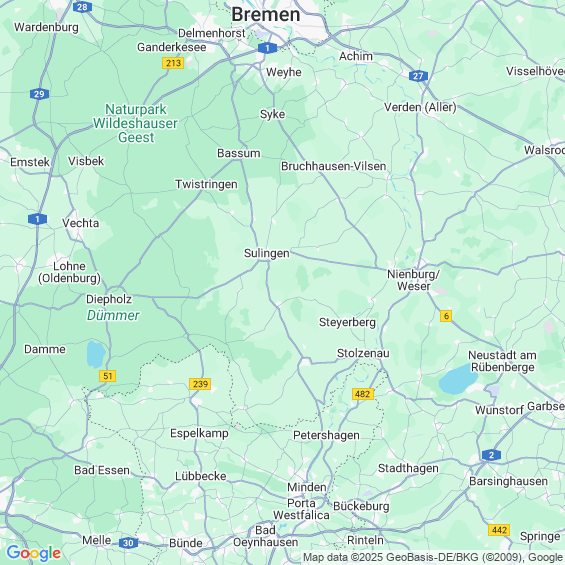Select the Nienburg/Weser label

pyautogui.click(x=413, y=280)
